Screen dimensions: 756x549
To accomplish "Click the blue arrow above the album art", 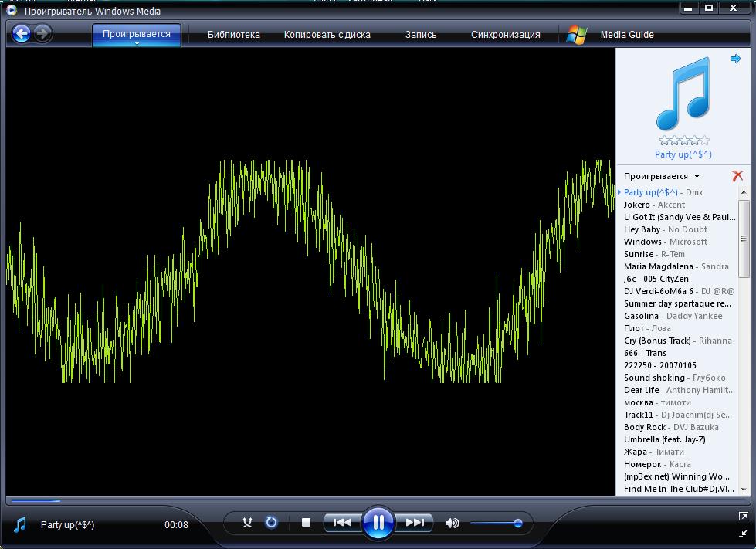I will 735,59.
